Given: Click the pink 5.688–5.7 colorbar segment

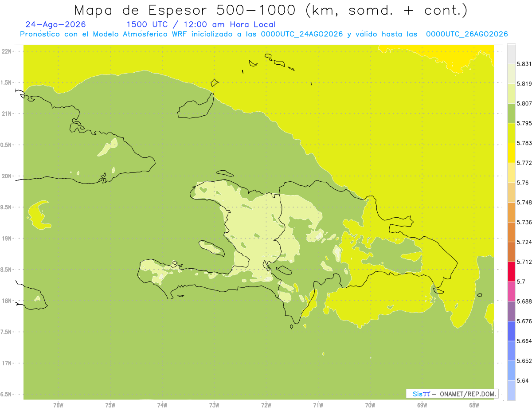Looking at the screenshot, I should (x=511, y=291).
